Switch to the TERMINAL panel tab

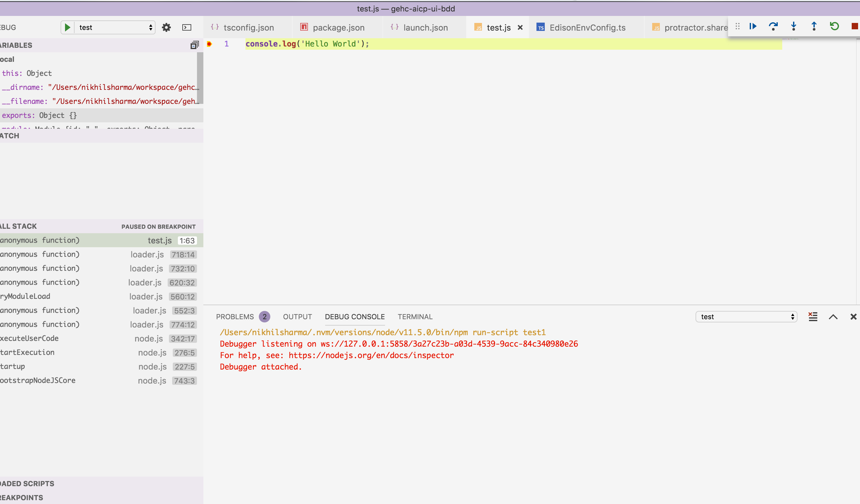[415, 316]
